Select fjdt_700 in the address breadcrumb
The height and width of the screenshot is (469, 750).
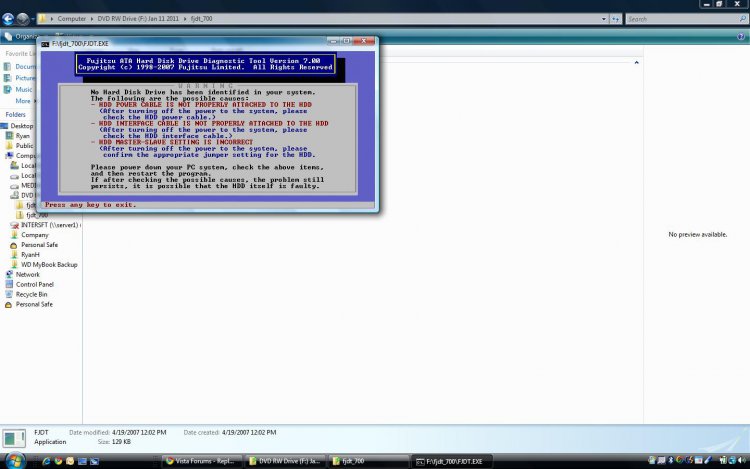201,19
